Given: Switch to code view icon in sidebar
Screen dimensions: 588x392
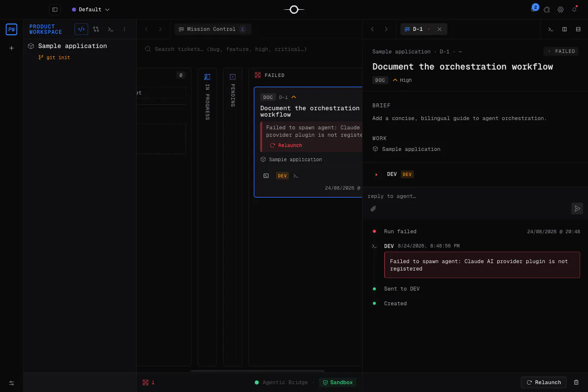Looking at the screenshot, I should (81, 29).
